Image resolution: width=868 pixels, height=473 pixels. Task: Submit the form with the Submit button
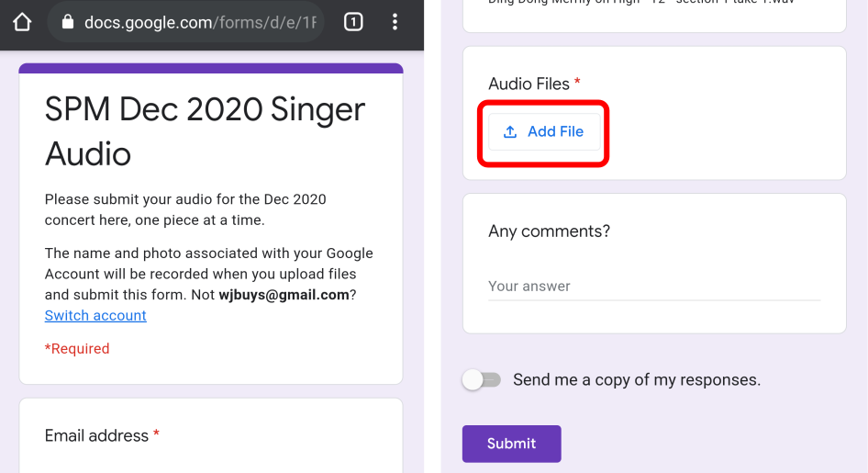511,444
